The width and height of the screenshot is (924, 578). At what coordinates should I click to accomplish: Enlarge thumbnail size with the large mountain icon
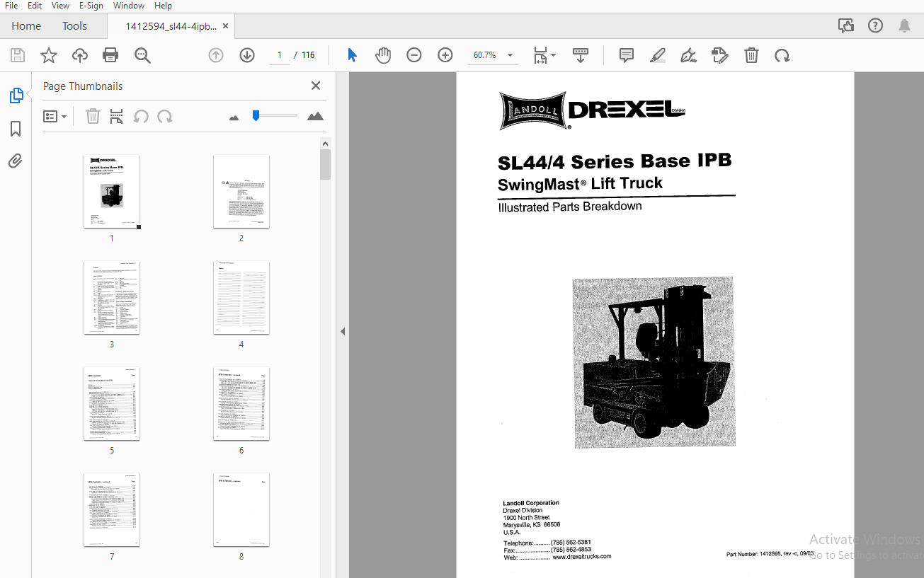click(x=315, y=116)
